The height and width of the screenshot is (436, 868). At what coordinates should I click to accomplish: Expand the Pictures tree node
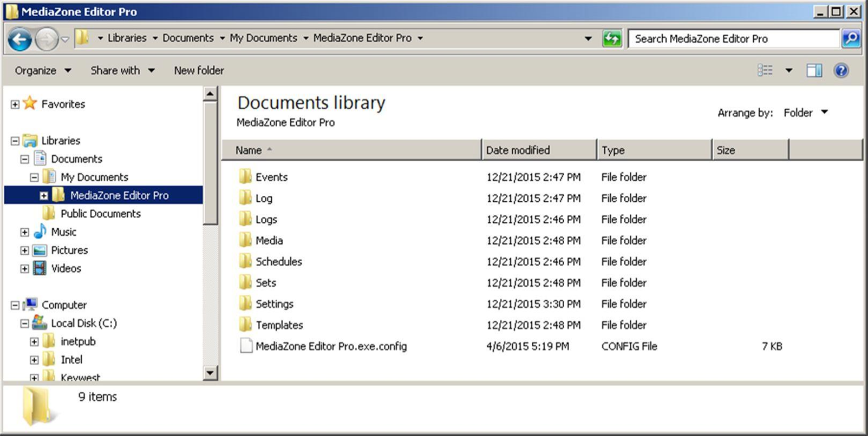point(25,250)
